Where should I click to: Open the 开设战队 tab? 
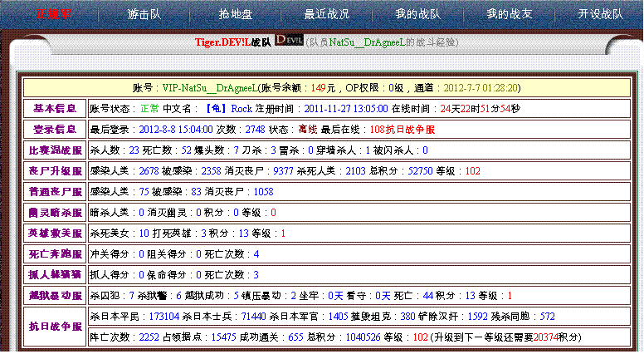coord(599,14)
